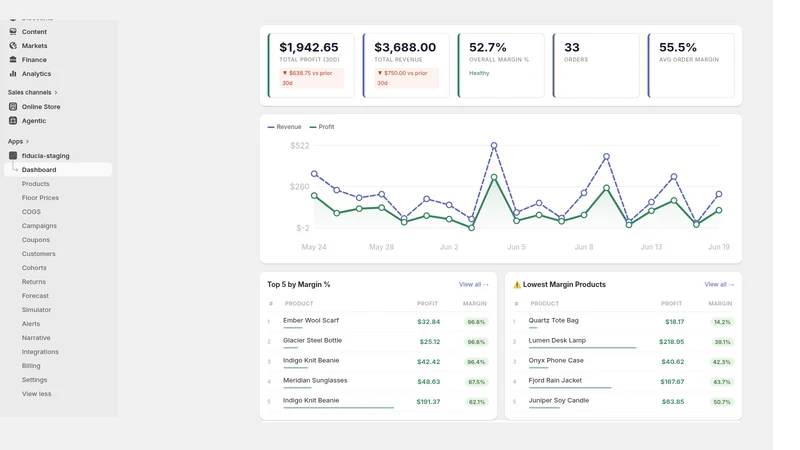Open app Settings in sidebar
800x450 pixels.
(34, 380)
